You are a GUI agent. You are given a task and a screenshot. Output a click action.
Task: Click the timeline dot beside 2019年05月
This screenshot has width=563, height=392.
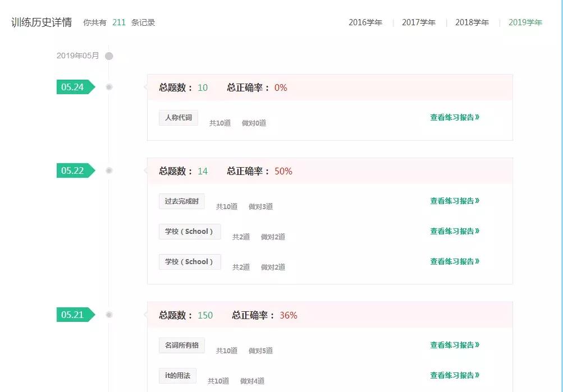pos(109,56)
